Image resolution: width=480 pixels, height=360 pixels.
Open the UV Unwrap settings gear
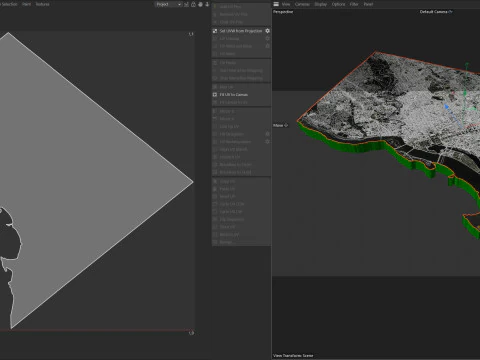(x=267, y=39)
